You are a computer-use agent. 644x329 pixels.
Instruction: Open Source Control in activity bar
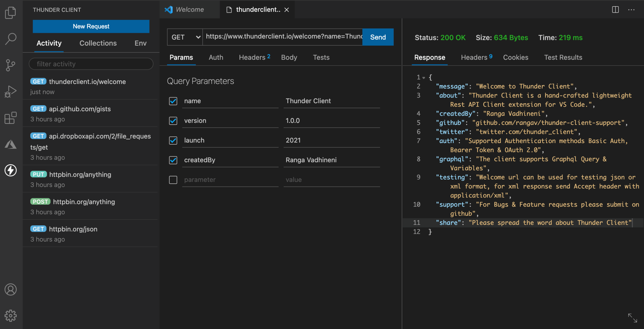10,65
